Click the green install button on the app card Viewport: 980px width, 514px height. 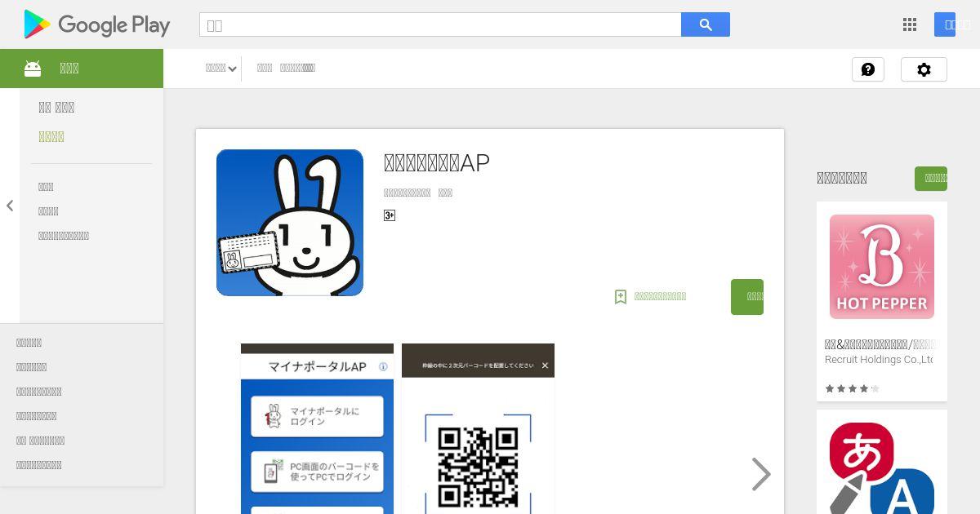point(747,297)
